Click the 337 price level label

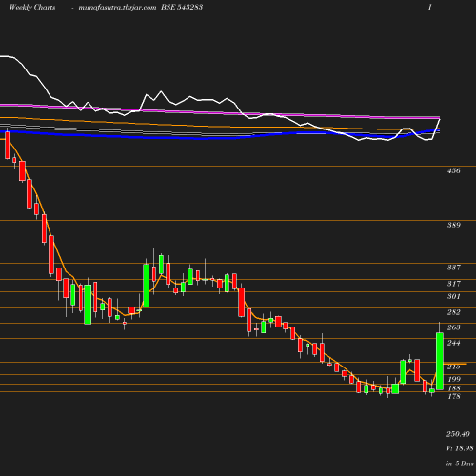click(453, 268)
